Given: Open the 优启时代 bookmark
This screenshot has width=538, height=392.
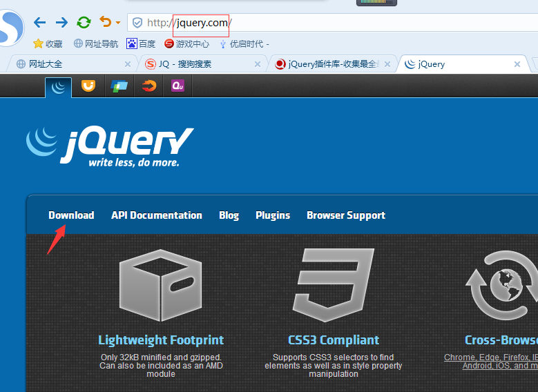Looking at the screenshot, I should tap(244, 44).
